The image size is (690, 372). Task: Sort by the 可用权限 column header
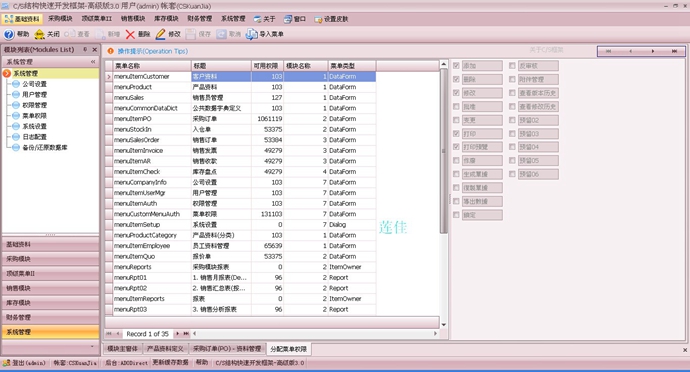(268, 66)
